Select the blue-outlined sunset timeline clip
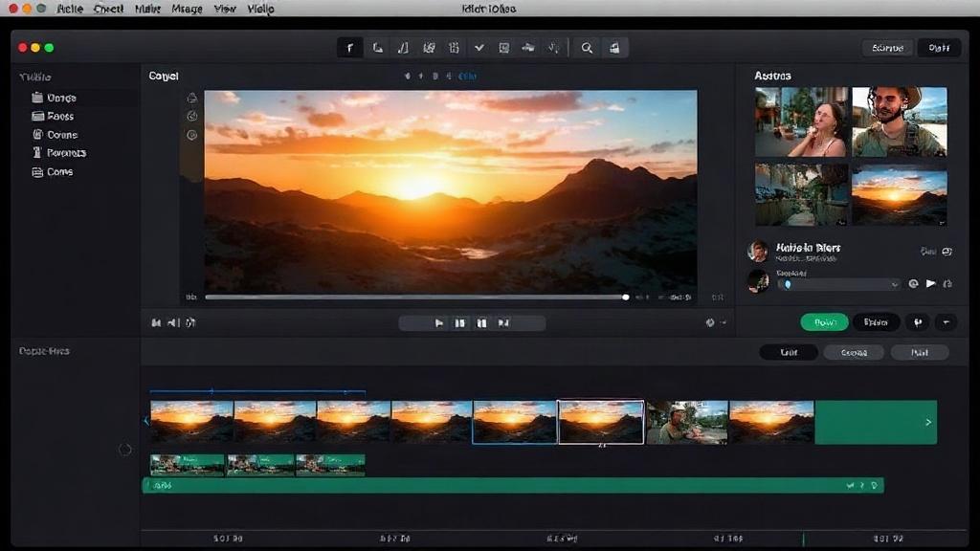This screenshot has width=980, height=551. [x=514, y=422]
